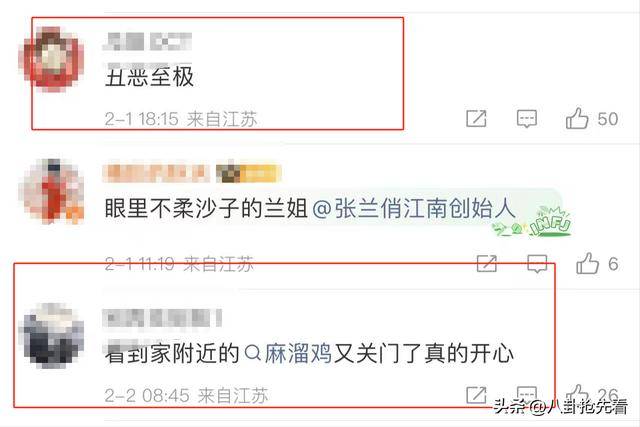640x427 pixels.
Task: Search the 麻溜鸡 keyword link
Action: tap(288, 353)
